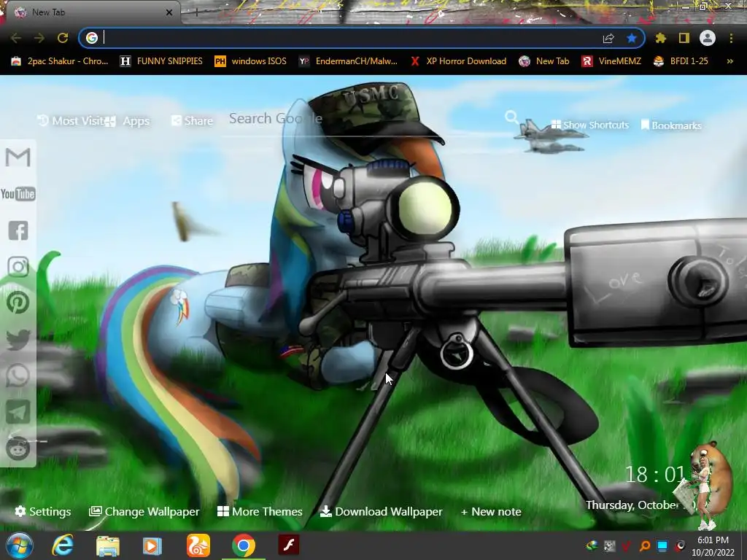Open Chrome extensions puzzle icon
The height and width of the screenshot is (560, 747).
pos(661,38)
